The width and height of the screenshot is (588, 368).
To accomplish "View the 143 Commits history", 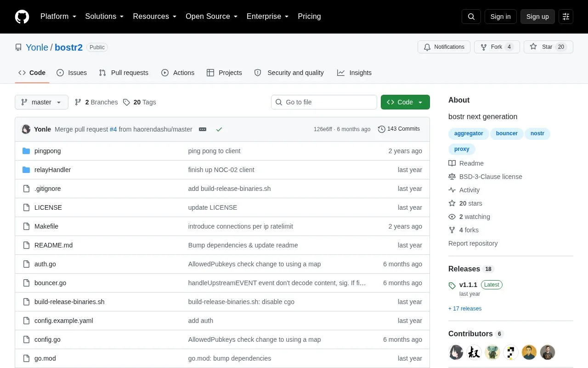I will (399, 129).
